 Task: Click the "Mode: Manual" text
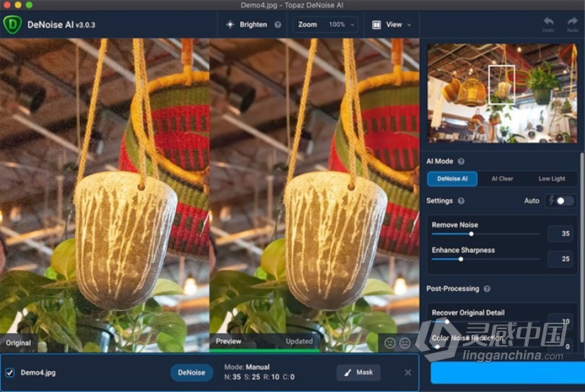[x=246, y=367]
